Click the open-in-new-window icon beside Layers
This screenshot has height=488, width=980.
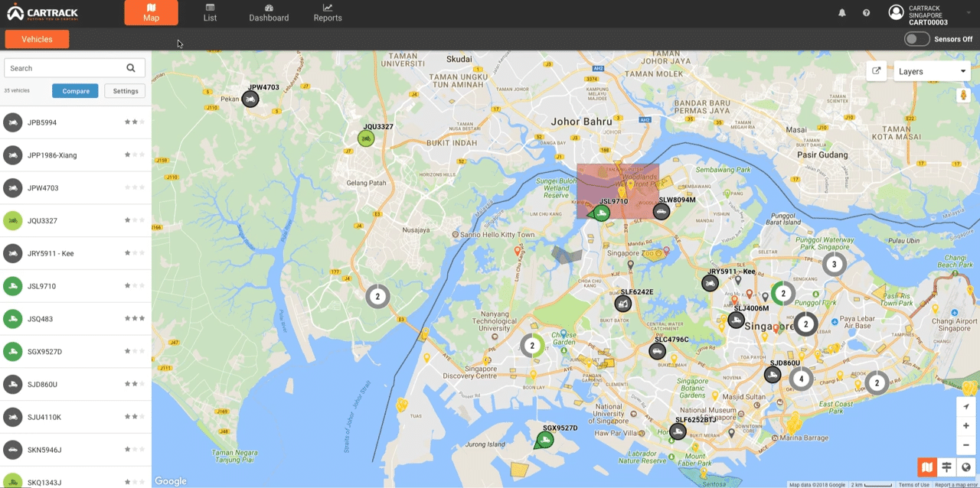coord(876,70)
